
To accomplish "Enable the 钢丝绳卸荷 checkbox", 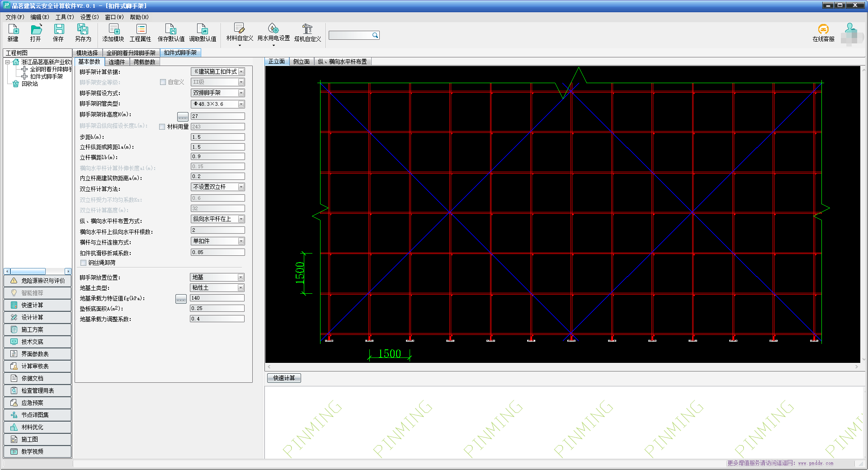I will [83, 263].
